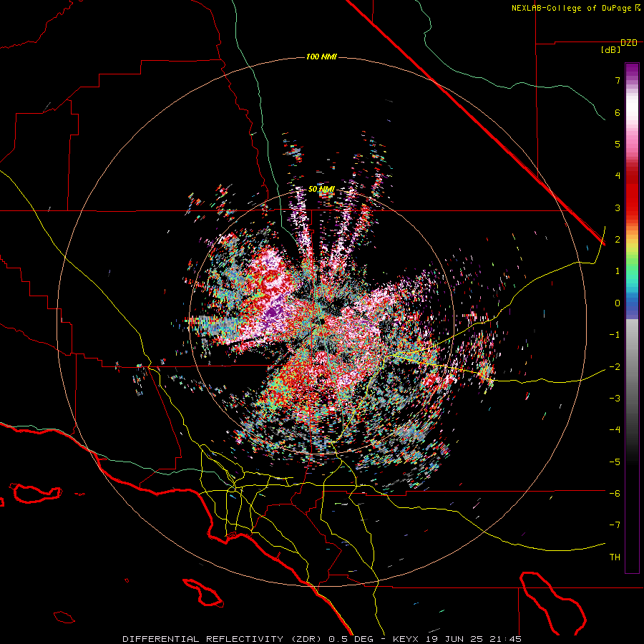Click the -4 value on the color scale
The image size is (644, 644).
pos(615,430)
